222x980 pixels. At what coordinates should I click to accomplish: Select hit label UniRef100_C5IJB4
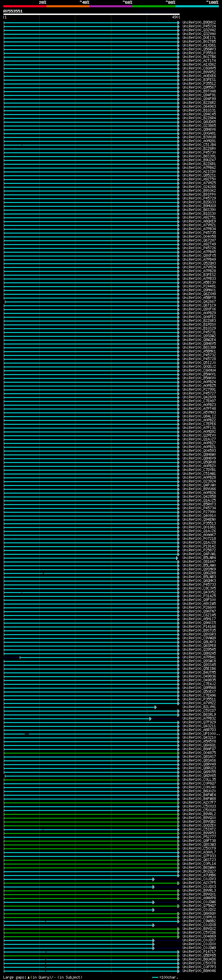click(199, 145)
